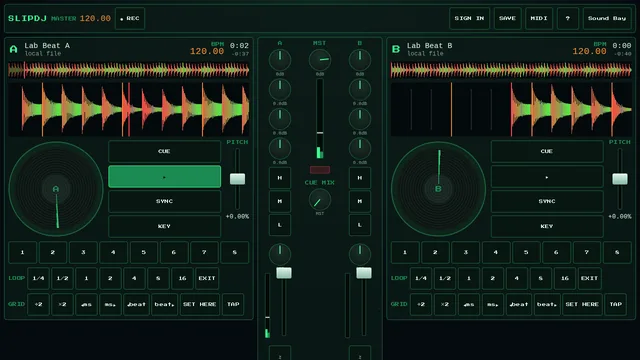This screenshot has width=640, height=360.
Task: Tap tempo with TAP on deck A
Action: pos(233,304)
